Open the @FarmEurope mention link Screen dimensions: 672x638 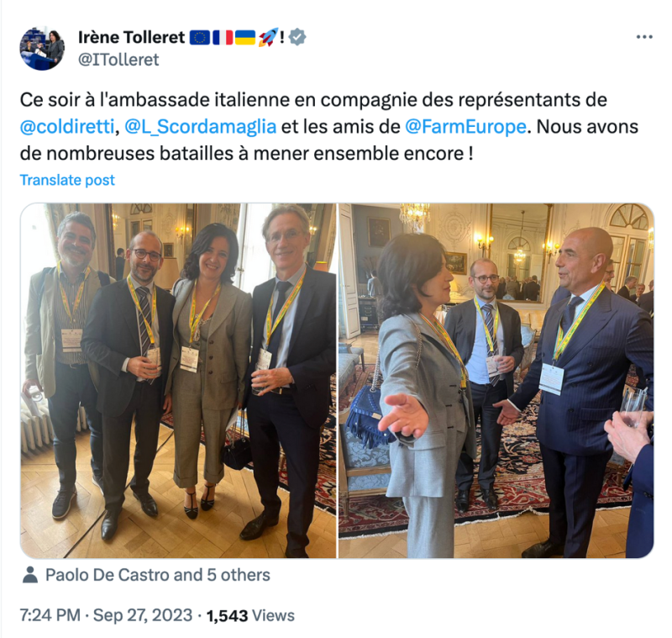tap(465, 126)
